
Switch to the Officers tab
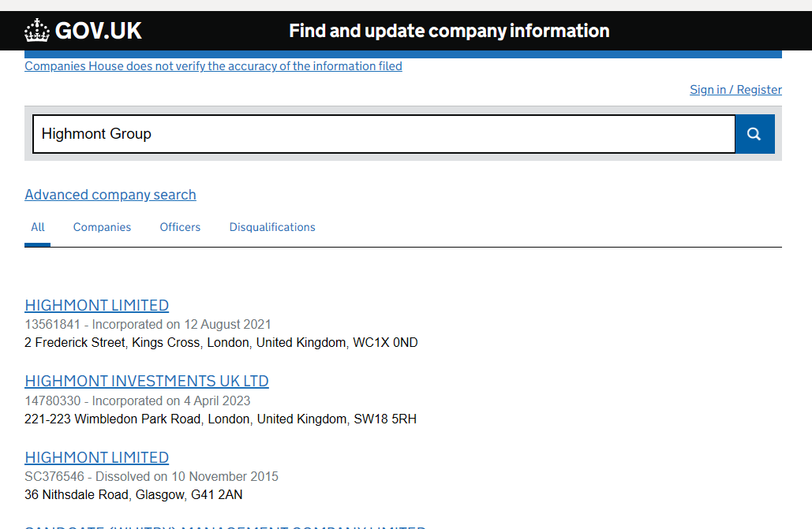pyautogui.click(x=180, y=227)
